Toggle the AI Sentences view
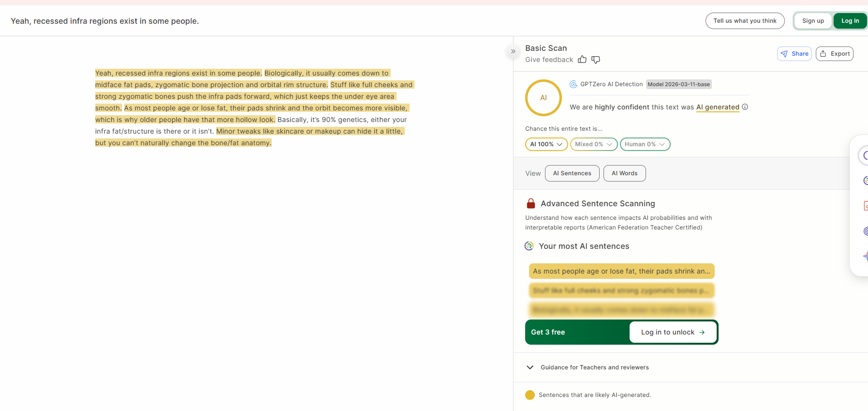This screenshot has height=411, width=868. pyautogui.click(x=572, y=173)
